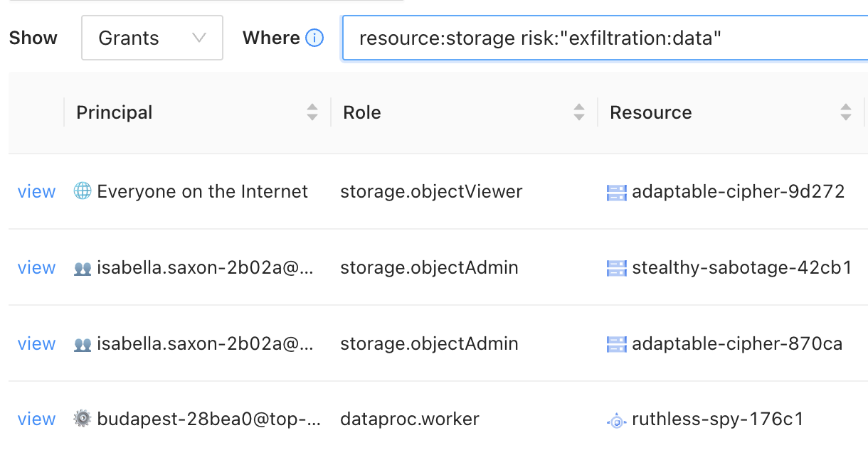The image size is (868, 455).
Task: Click the storage.objectViewer role entry
Action: click(x=431, y=191)
